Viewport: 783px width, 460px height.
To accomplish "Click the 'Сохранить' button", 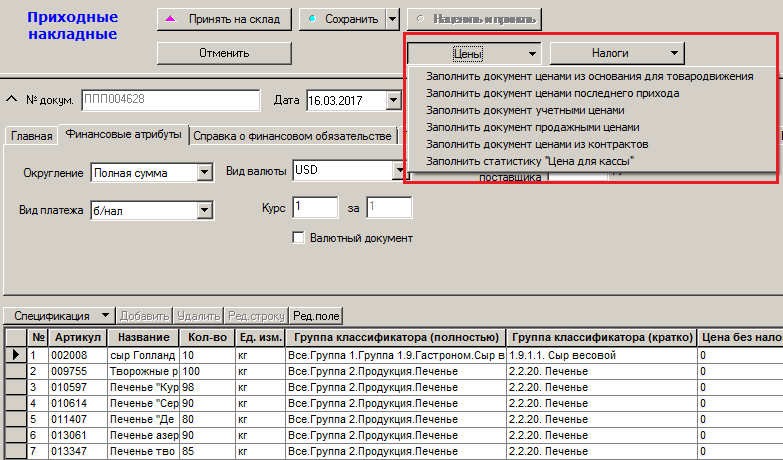I will tap(343, 19).
